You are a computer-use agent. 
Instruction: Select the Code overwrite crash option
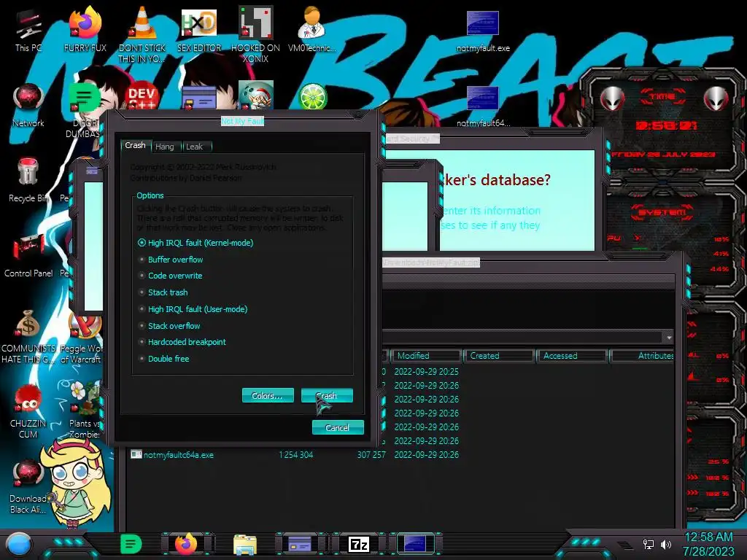point(170,276)
